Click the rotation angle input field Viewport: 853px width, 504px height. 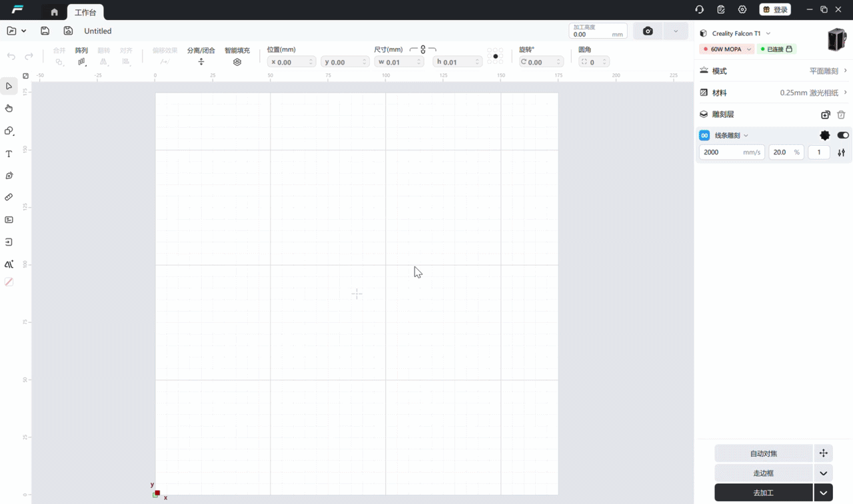click(541, 62)
